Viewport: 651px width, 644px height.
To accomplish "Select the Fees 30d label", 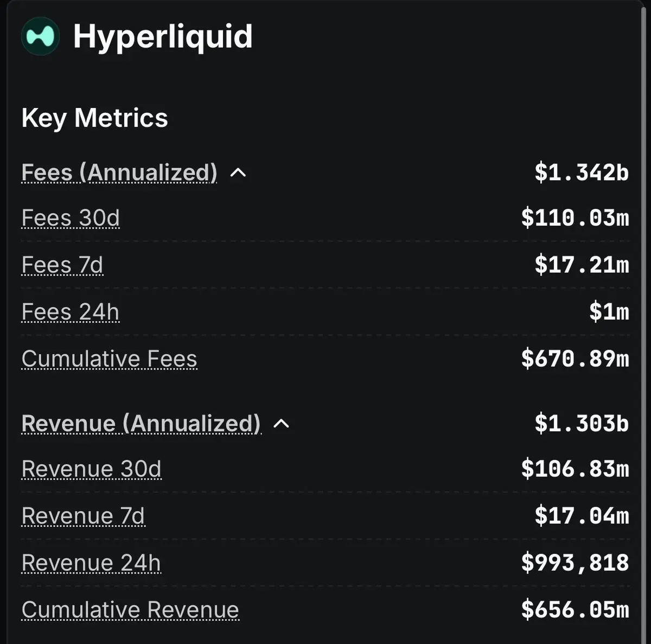I will (x=71, y=218).
